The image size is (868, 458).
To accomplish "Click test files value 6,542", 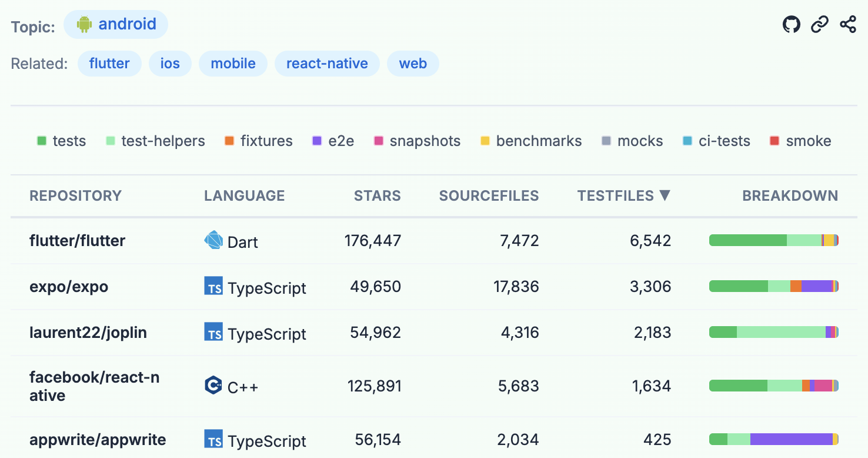I will pyautogui.click(x=650, y=241).
